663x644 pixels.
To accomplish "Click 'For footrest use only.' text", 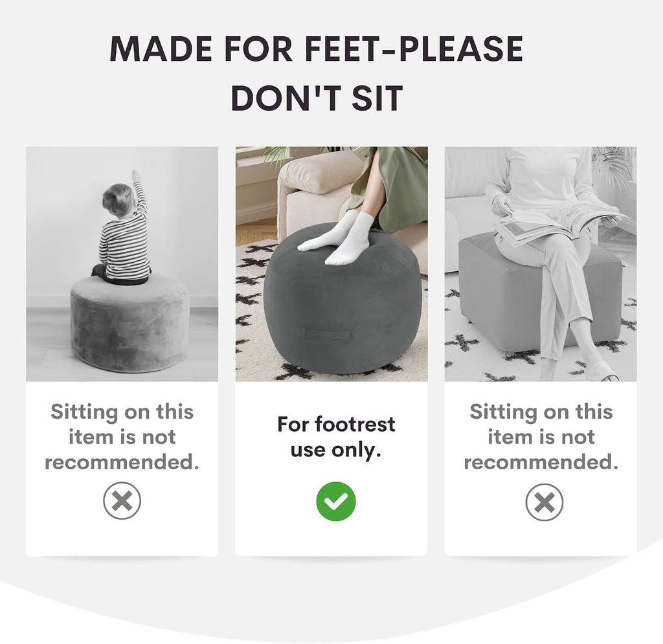I will 336,437.
